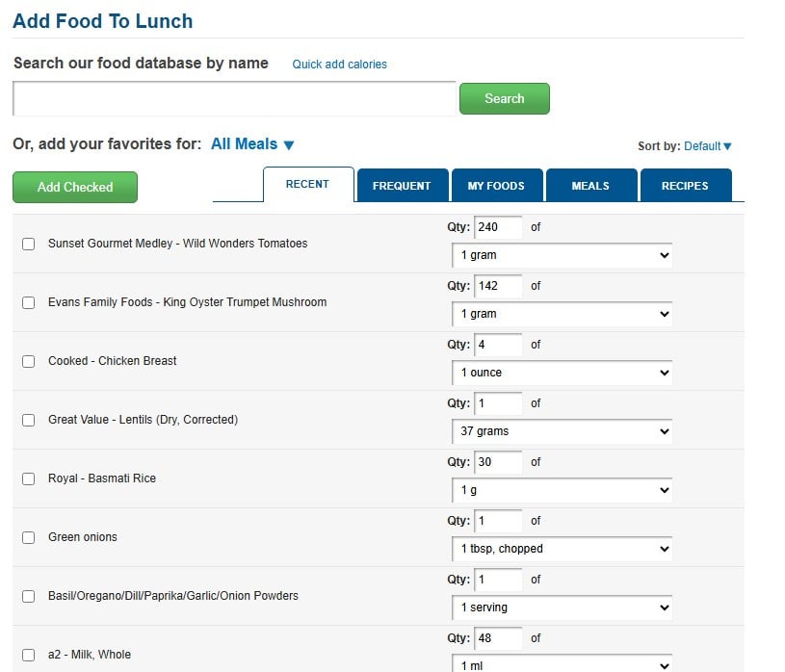Open the Sort by Default dropdown
This screenshot has height=672, width=785.
click(707, 146)
